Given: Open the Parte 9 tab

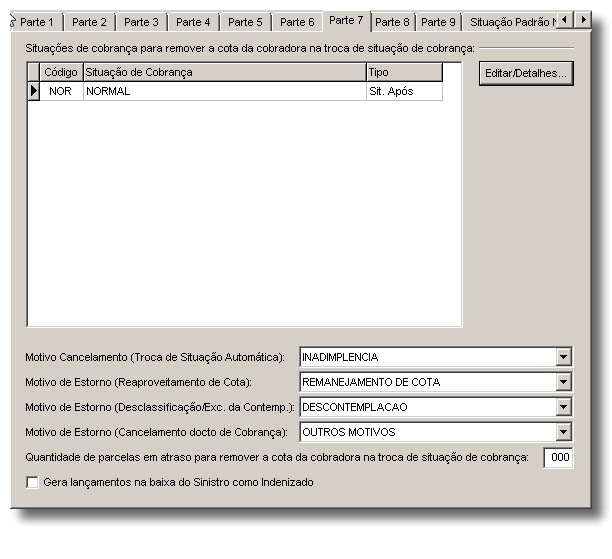Looking at the screenshot, I should pyautogui.click(x=438, y=22).
